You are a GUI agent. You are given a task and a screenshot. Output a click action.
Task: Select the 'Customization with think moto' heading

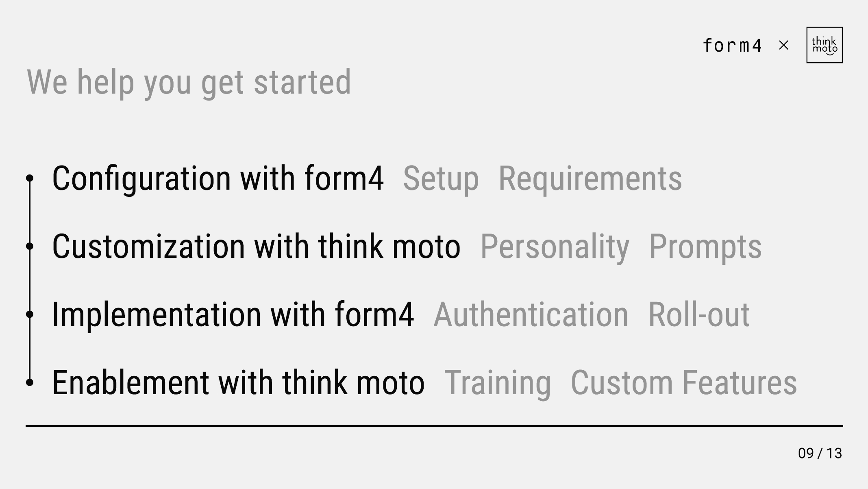coord(257,247)
